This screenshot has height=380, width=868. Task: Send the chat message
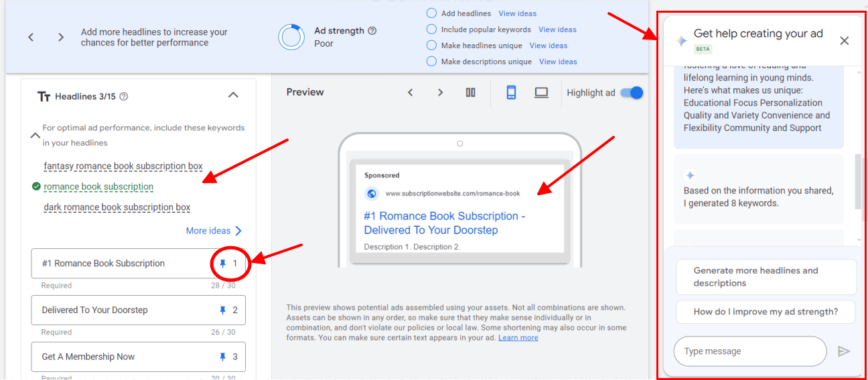pyautogui.click(x=844, y=351)
